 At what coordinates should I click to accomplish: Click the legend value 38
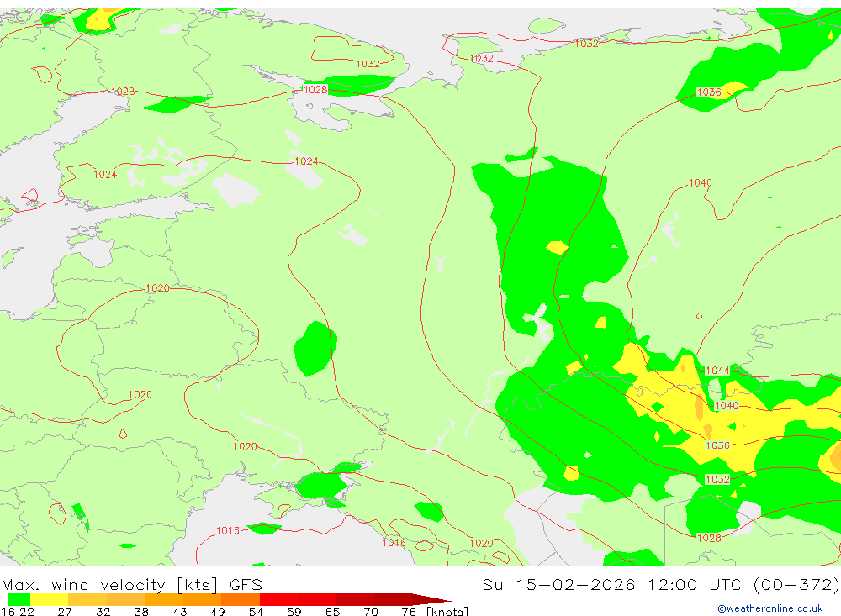pos(141,612)
